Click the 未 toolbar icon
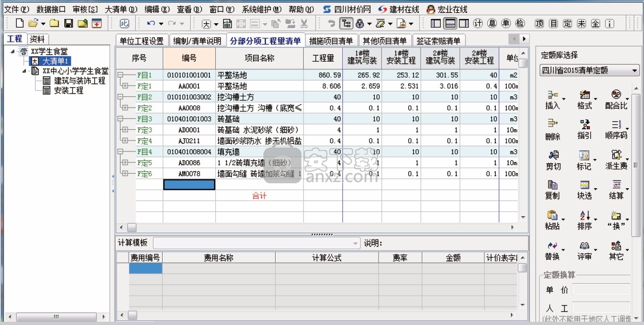Screen dimensions: 644x325 point(582,24)
